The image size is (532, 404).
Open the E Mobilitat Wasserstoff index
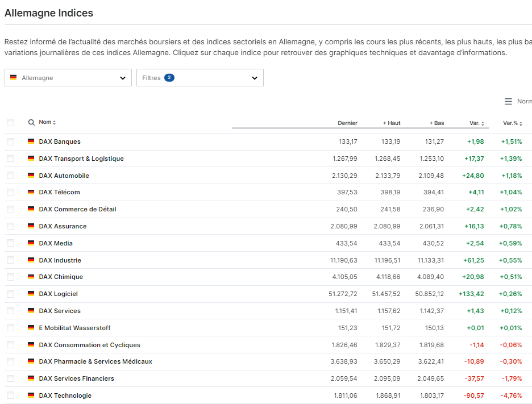(74, 328)
